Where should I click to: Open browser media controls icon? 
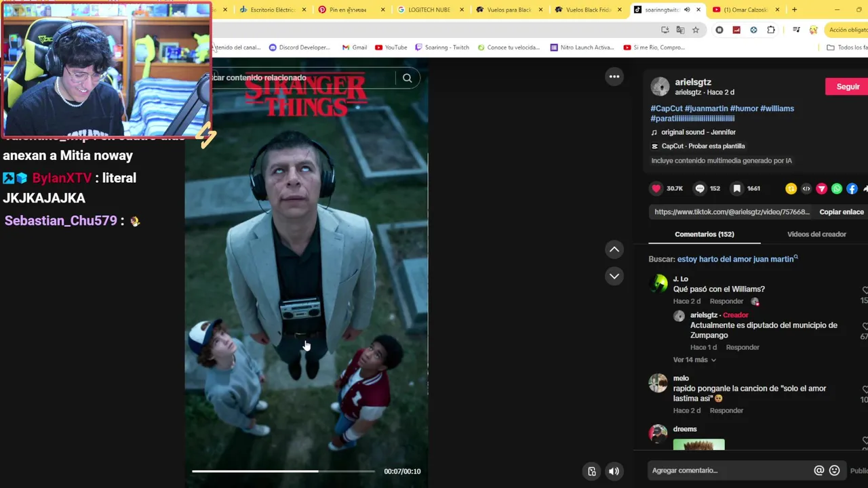pyautogui.click(x=796, y=30)
